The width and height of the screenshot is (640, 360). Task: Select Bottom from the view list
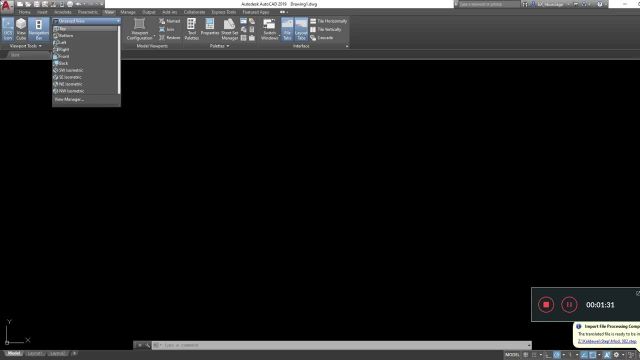[85, 36]
